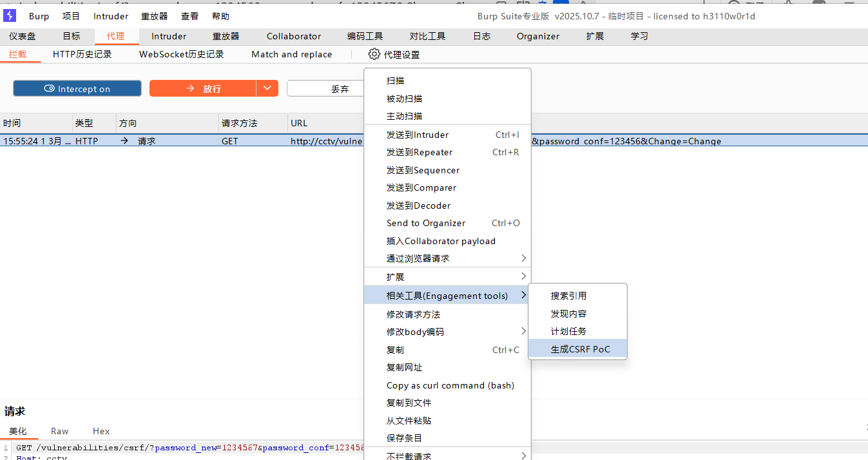868x460 pixels.
Task: Select the 代理 tab
Action: pos(116,36)
